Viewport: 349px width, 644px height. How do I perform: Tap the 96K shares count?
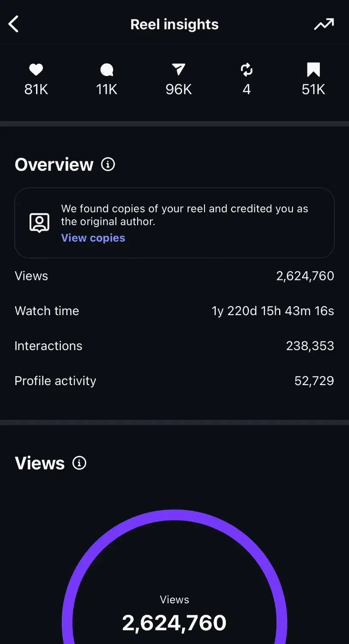(x=178, y=89)
